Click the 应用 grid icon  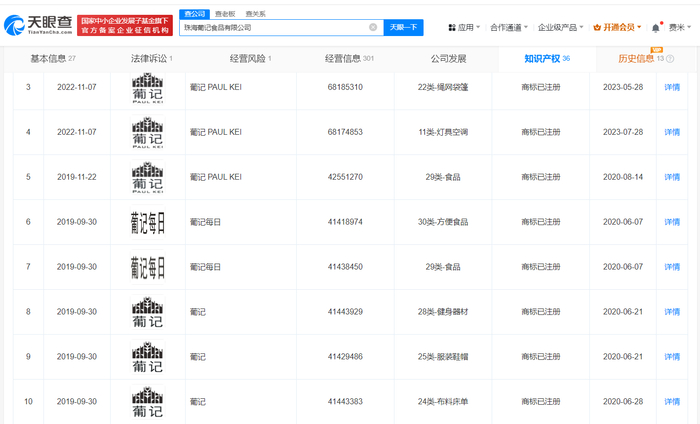click(x=450, y=27)
